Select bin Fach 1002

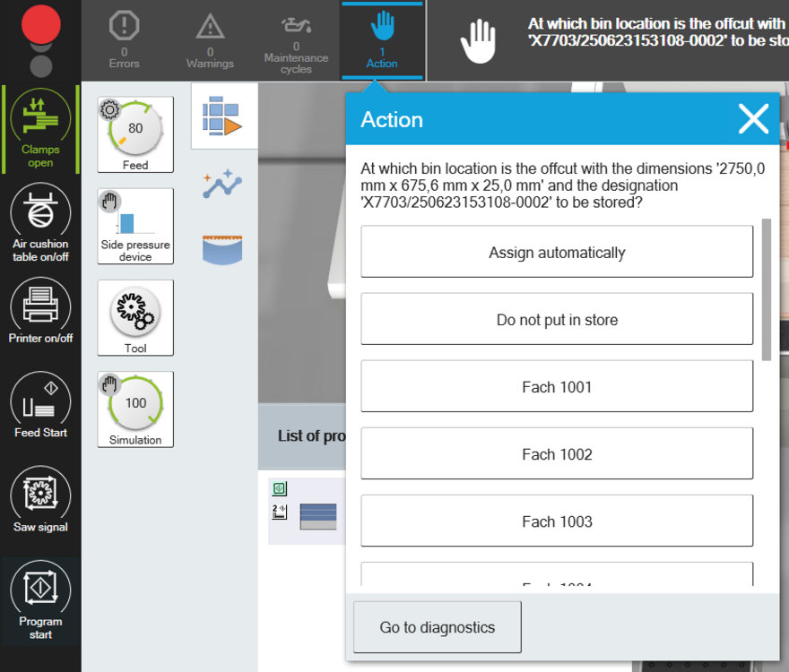(557, 453)
